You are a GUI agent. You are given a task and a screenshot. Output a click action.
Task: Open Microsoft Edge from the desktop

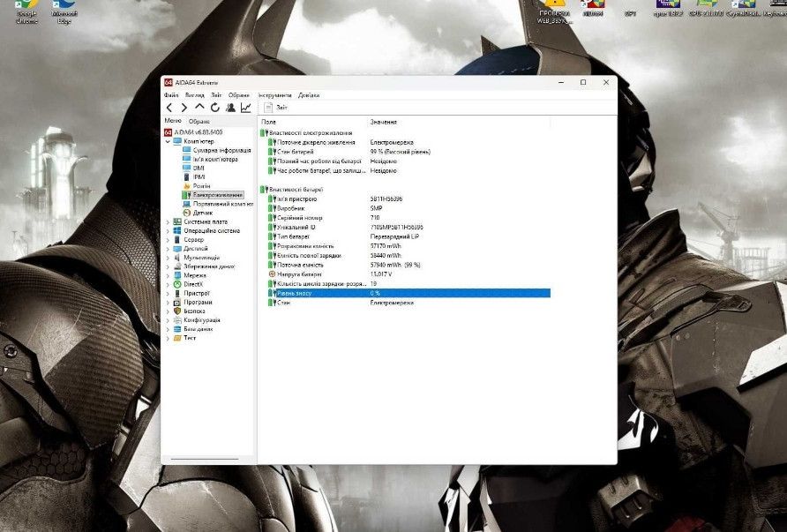[x=64, y=11]
